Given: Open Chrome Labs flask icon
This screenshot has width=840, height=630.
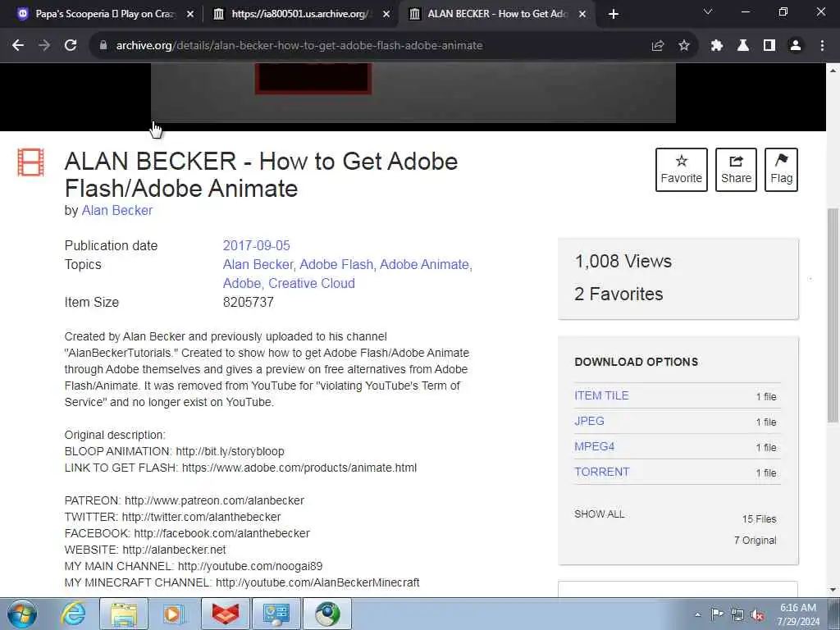Looking at the screenshot, I should click(743, 46).
